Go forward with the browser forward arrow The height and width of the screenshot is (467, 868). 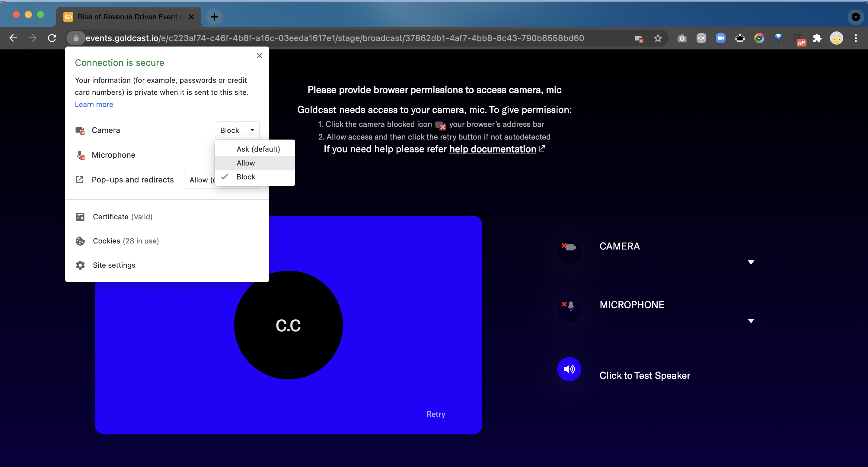click(x=33, y=38)
